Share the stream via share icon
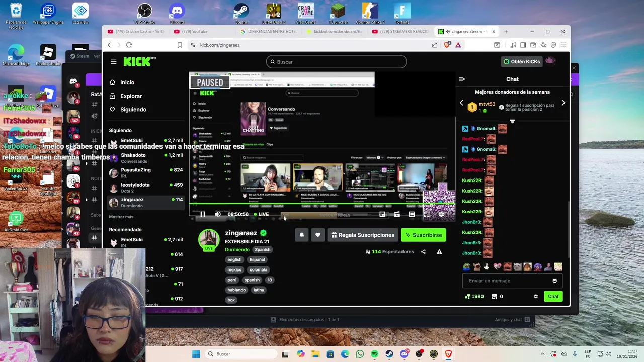Viewport: 644px width, 362px height. click(x=423, y=252)
